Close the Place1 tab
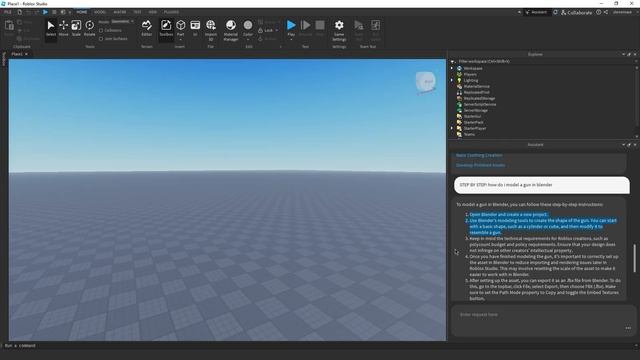The width and height of the screenshot is (640, 360). click(x=27, y=54)
